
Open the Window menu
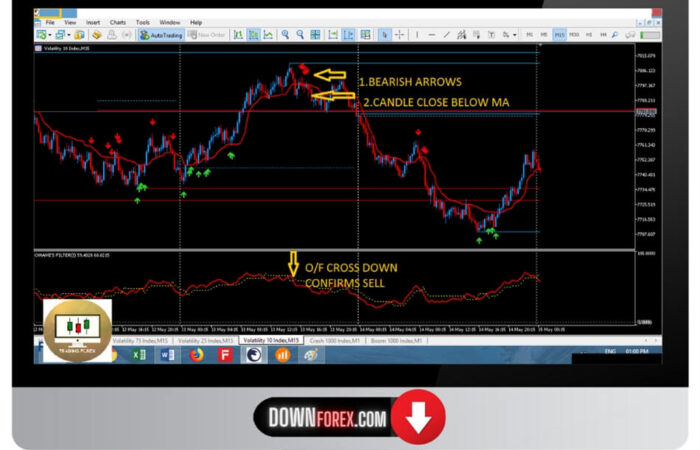(170, 22)
